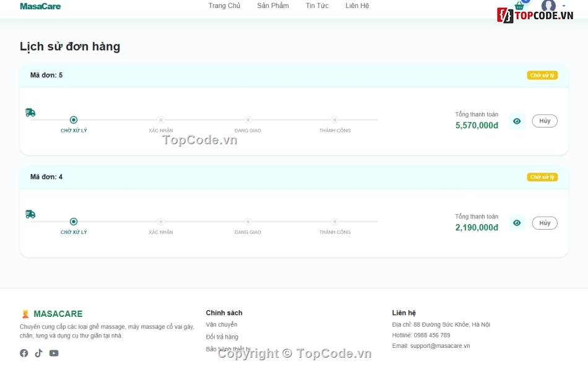Select Chờ xử lý step marker in order 4
Screen dimensions: 588x372
(74, 221)
